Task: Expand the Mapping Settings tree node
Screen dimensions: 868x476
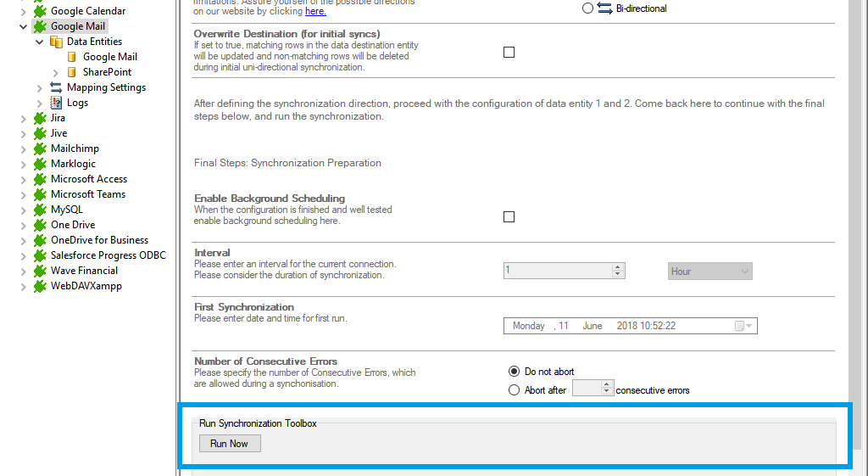Action: (39, 87)
